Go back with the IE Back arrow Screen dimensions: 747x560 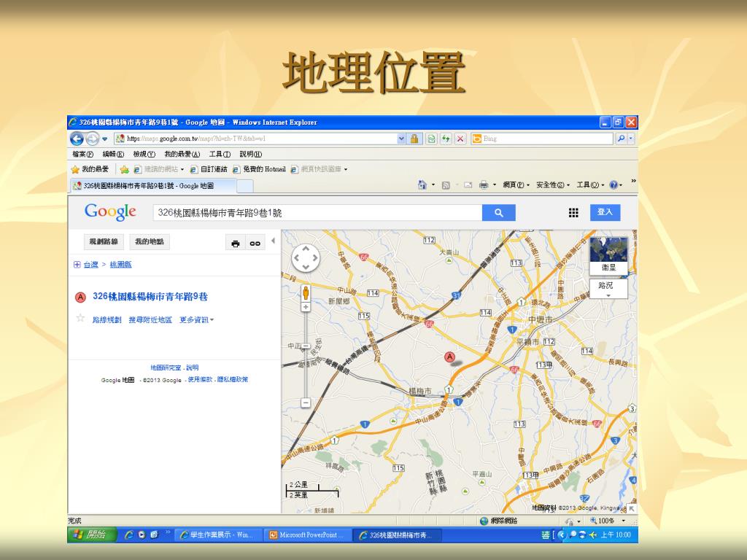(x=76, y=139)
